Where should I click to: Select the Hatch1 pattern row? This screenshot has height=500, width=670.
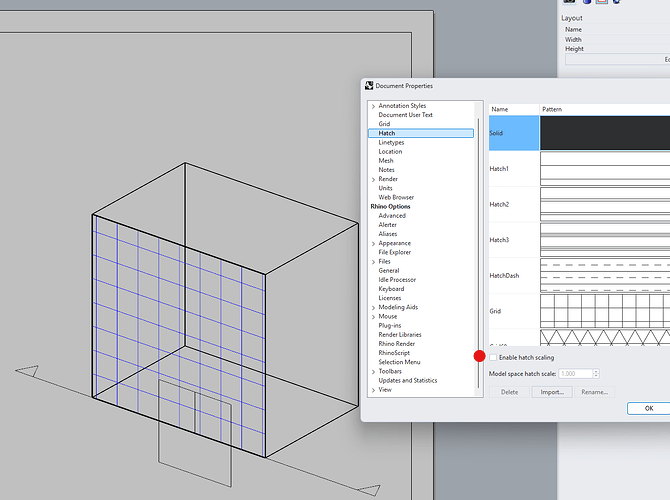579,169
